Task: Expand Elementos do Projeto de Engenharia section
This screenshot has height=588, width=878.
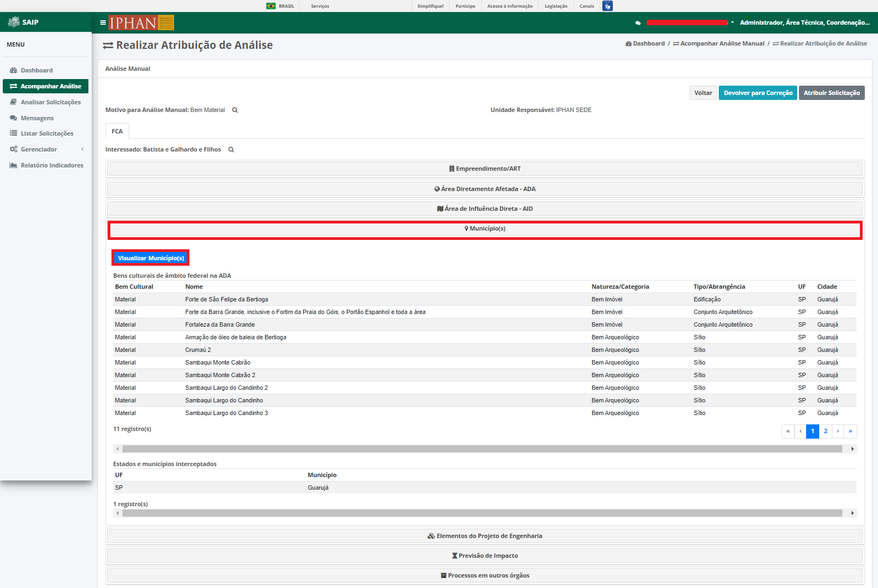Action: (485, 536)
